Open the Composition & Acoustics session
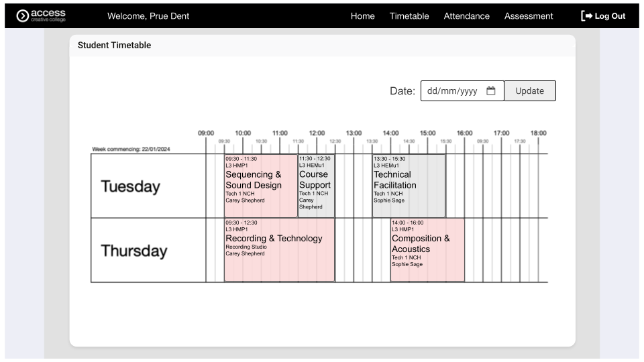The width and height of the screenshot is (644, 362). [x=427, y=249]
